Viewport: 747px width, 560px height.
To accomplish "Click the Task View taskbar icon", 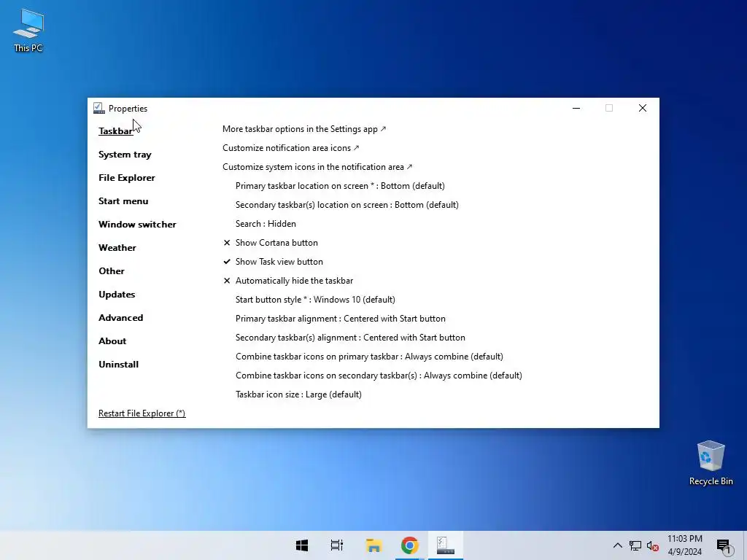I will tap(337, 545).
